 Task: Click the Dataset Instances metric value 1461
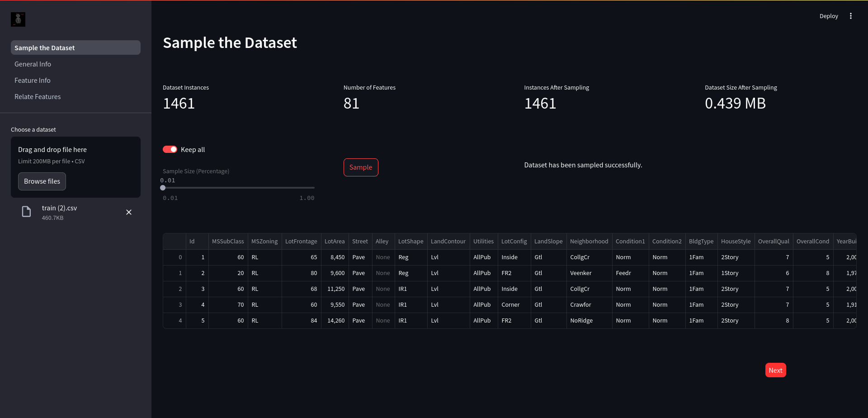[179, 104]
